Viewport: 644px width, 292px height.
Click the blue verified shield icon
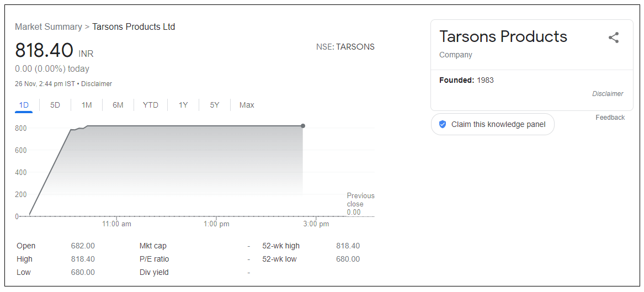[442, 124]
